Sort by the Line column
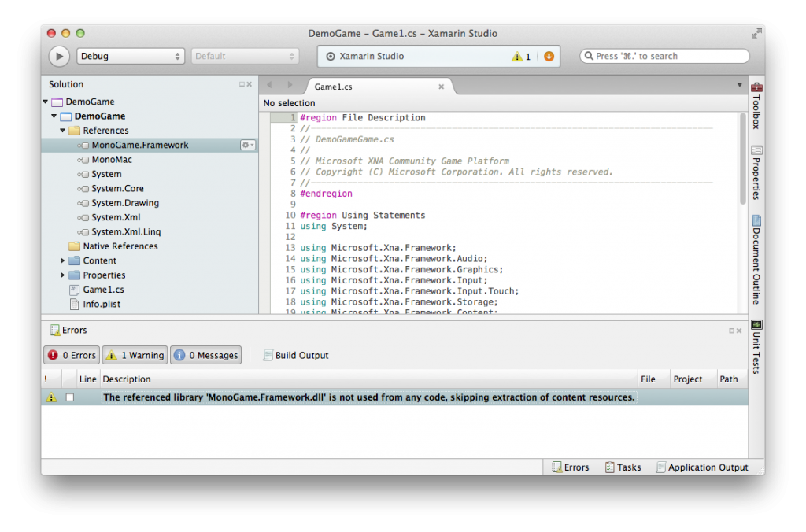 coord(88,379)
